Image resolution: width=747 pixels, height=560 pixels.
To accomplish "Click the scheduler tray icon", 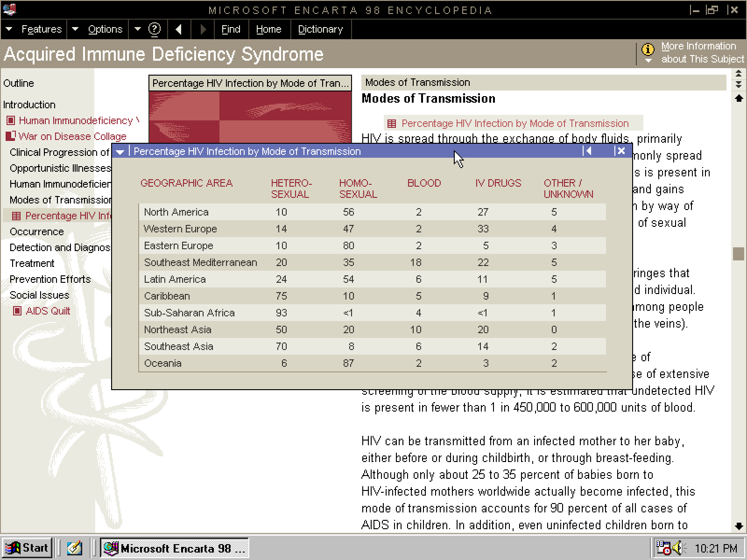I will [663, 547].
